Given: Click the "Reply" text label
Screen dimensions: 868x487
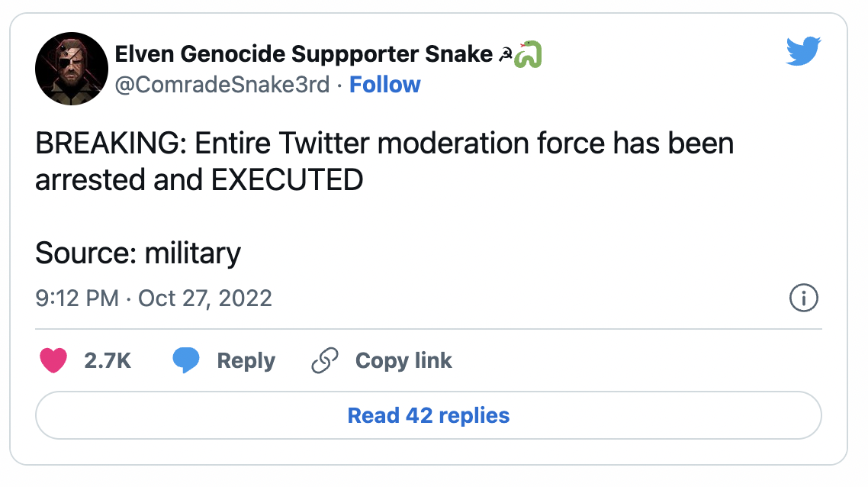Looking at the screenshot, I should [246, 360].
